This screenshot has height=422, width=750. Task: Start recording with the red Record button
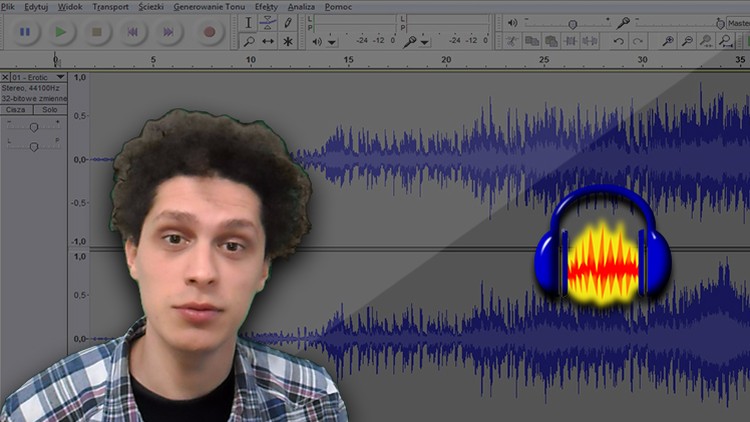click(x=209, y=32)
